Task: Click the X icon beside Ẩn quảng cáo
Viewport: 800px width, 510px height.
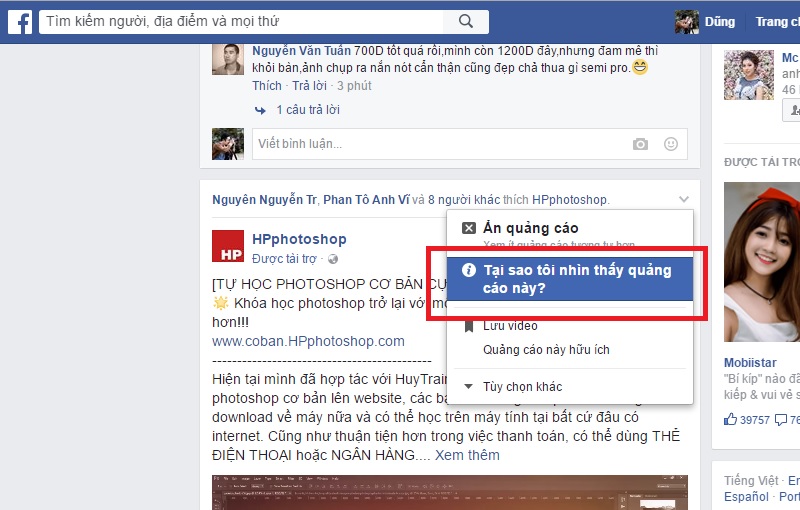Action: click(x=469, y=228)
